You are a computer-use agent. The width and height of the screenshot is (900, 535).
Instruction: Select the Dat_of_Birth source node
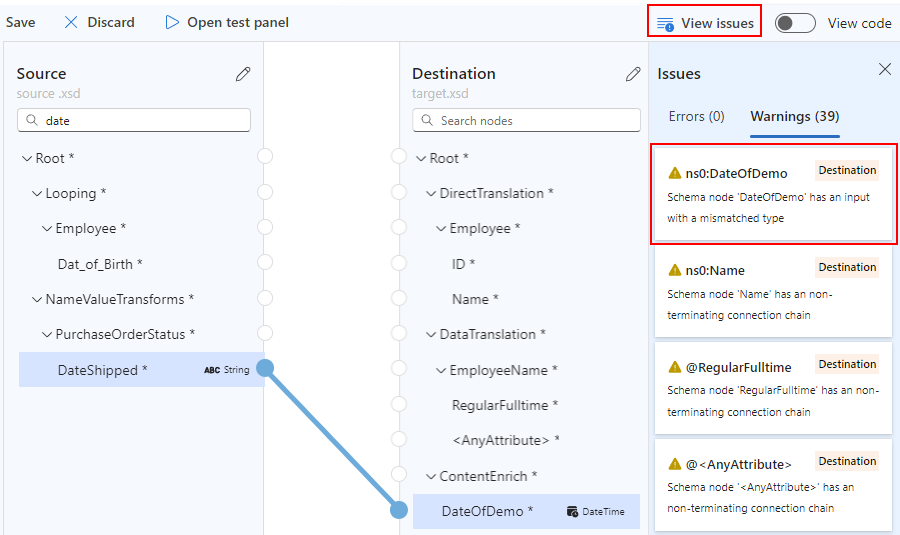point(99,264)
